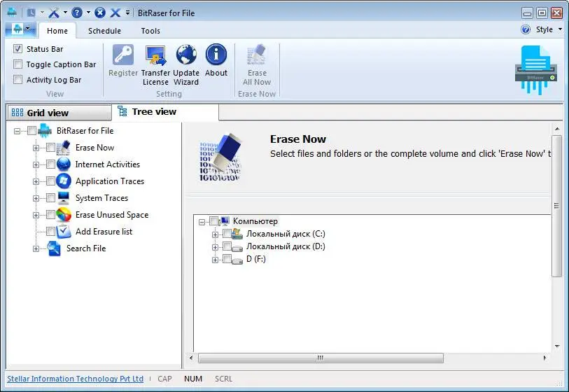Screen dimensions: 569x392
Task: Switch to Grid view tab
Action: coord(59,113)
